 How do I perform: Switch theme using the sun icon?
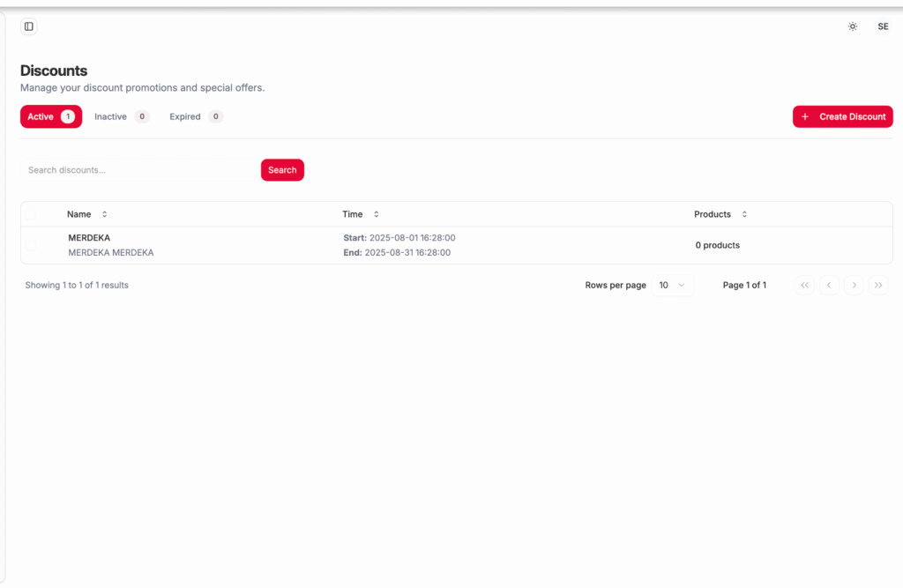pyautogui.click(x=853, y=26)
